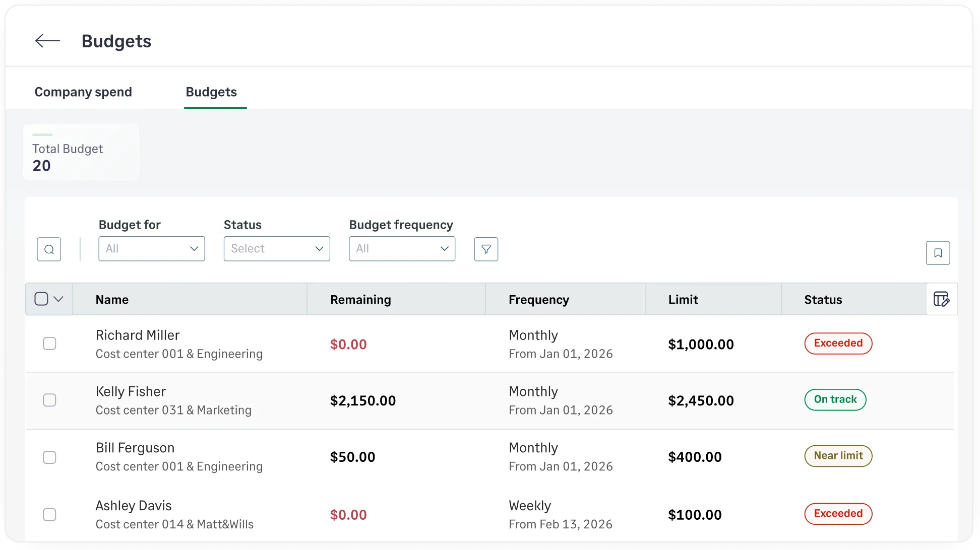
Task: Open the edit table columns icon
Action: 941,299
